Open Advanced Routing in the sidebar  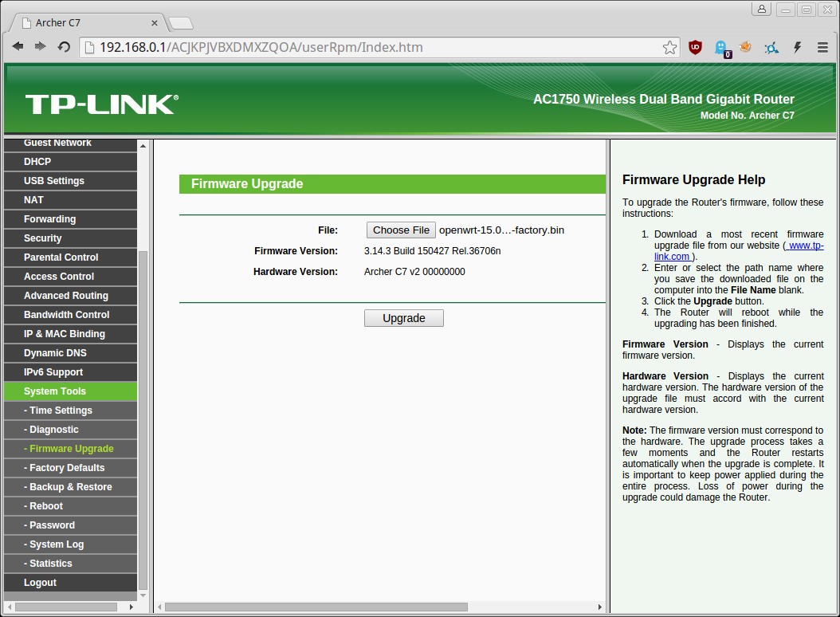point(71,296)
